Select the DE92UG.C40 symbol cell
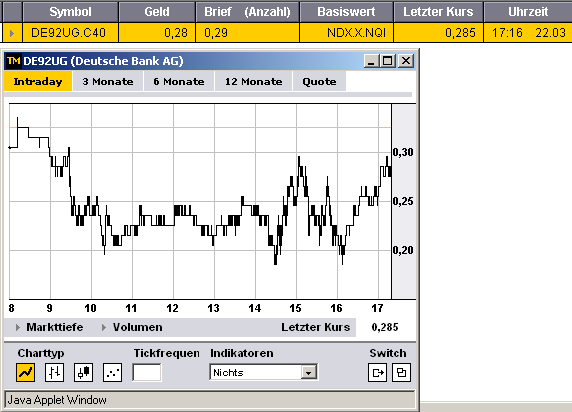 pos(70,33)
